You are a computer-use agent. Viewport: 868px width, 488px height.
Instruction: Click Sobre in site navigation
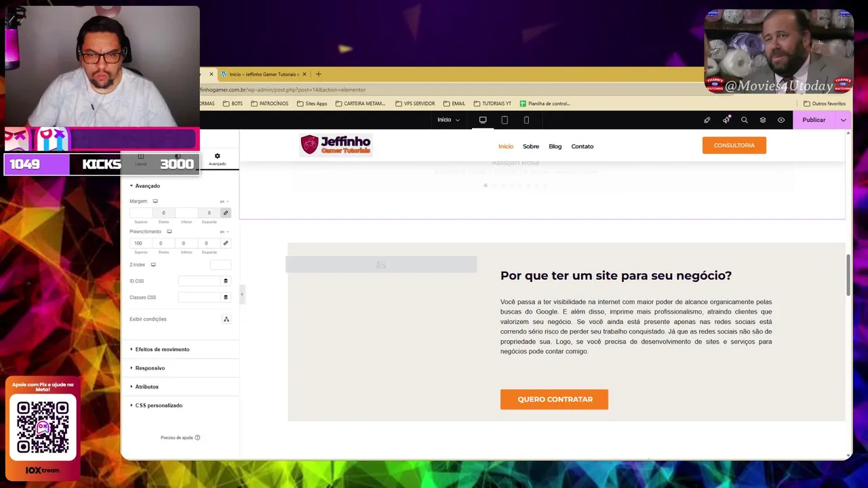click(531, 146)
